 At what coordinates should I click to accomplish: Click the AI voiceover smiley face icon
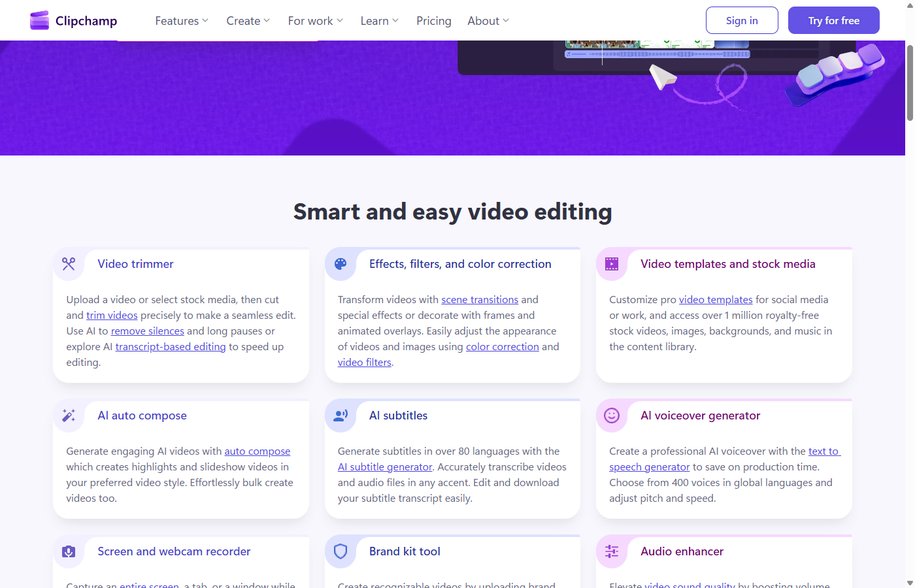point(612,416)
